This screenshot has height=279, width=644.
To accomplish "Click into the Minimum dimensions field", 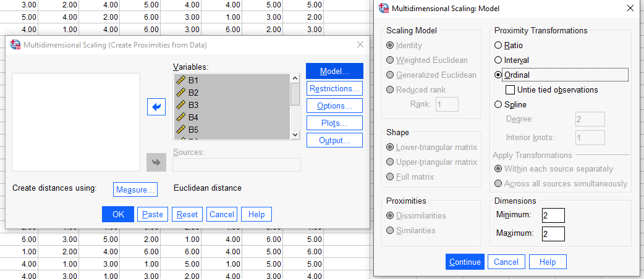I will click(x=553, y=215).
